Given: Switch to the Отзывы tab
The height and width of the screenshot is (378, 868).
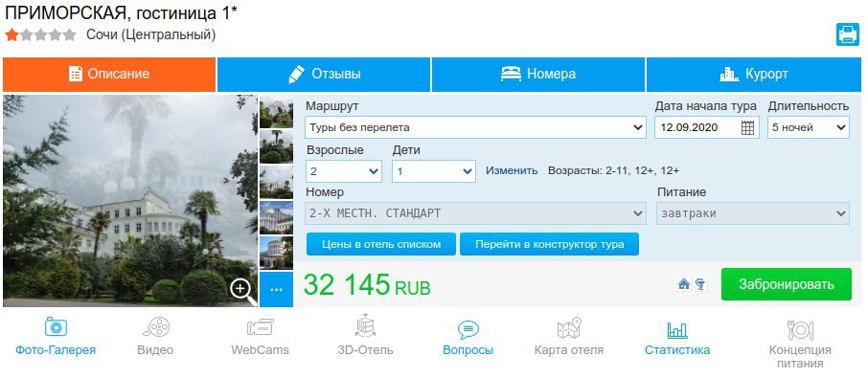Looking at the screenshot, I should [x=324, y=74].
